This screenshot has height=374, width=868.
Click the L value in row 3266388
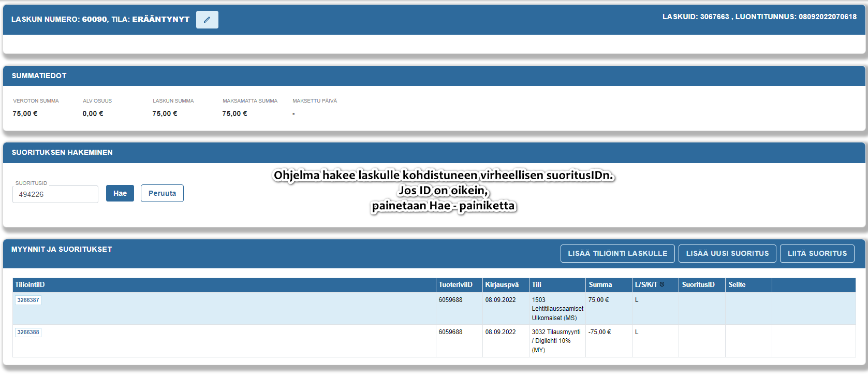(x=637, y=332)
